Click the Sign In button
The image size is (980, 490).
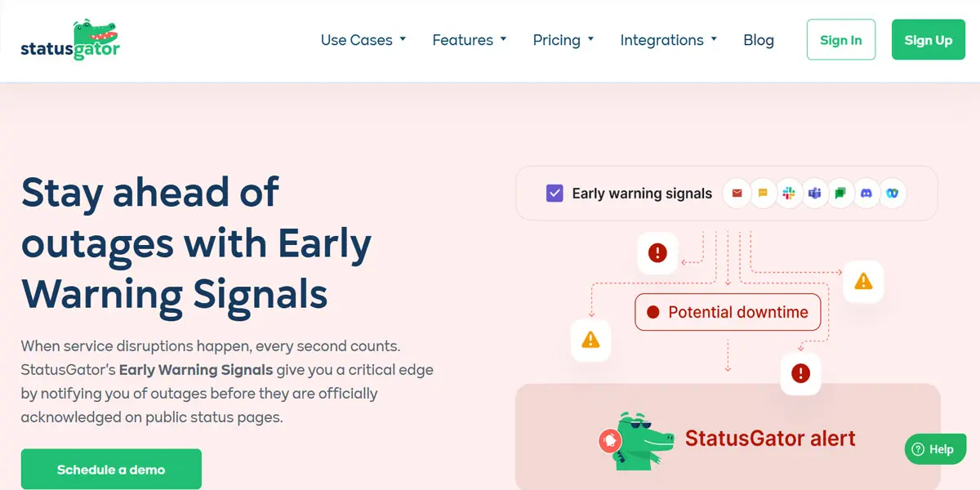point(841,40)
